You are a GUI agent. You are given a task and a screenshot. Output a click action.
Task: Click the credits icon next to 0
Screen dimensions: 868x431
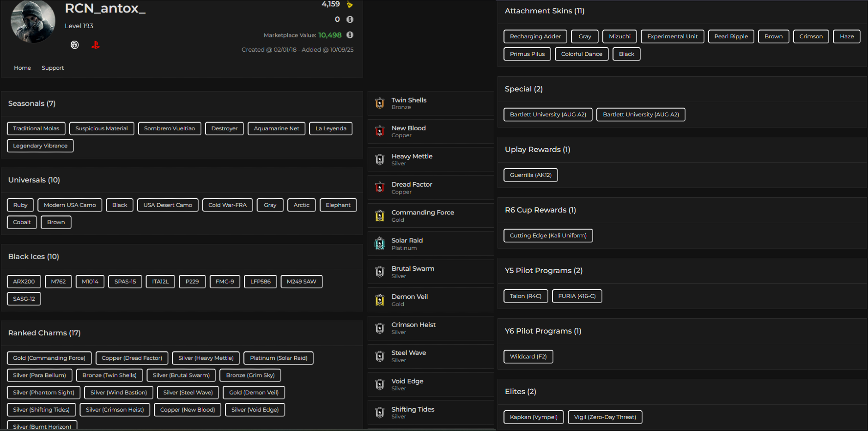point(350,19)
